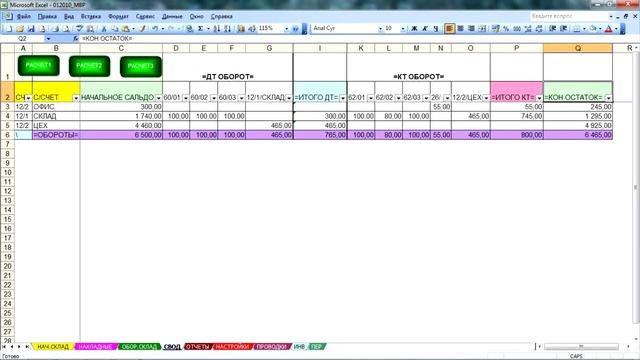Screen dimensions: 640x360
Task: Increase indent in the formatting toolbar
Action: pyautogui.click(x=564, y=29)
